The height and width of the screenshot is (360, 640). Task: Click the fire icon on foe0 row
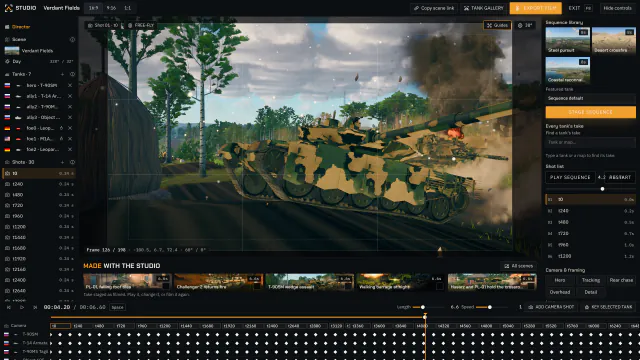(61, 128)
